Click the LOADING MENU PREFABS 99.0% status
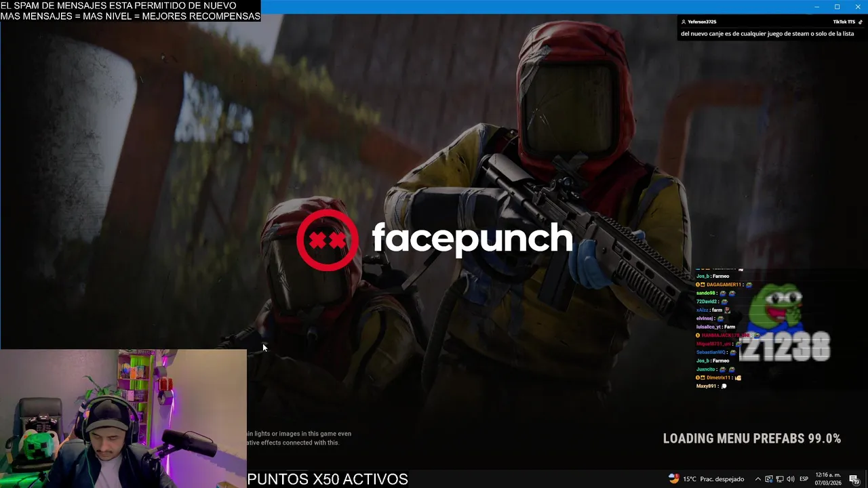 [x=752, y=439]
